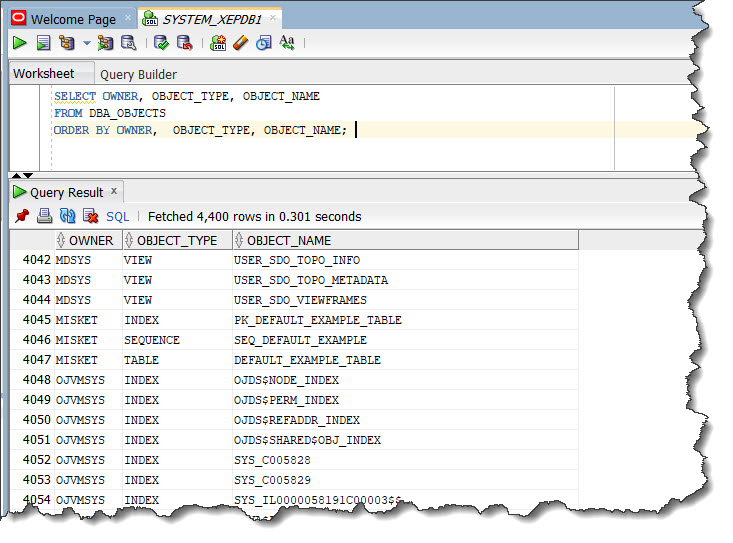This screenshot has height=543, width=733.
Task: Click the SQL link in result toolbar
Action: (x=117, y=217)
